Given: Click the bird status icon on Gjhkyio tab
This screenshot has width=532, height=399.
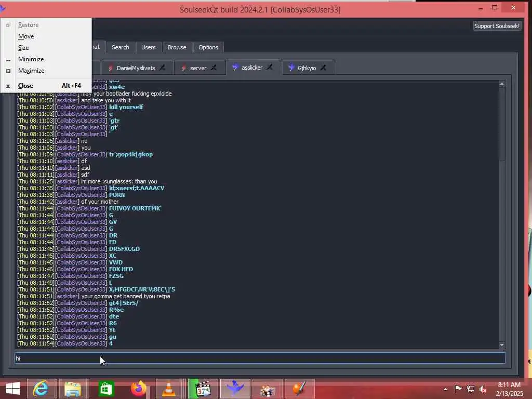Looking at the screenshot, I should click(x=291, y=68).
